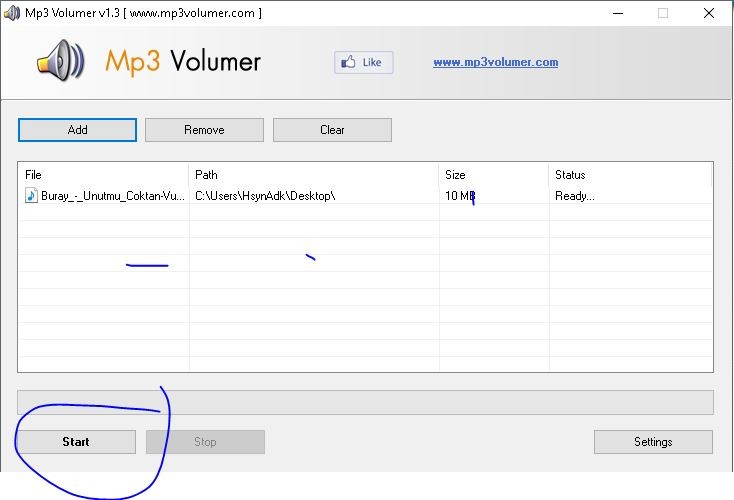Sort by the File column header
734x500 pixels.
(103, 175)
